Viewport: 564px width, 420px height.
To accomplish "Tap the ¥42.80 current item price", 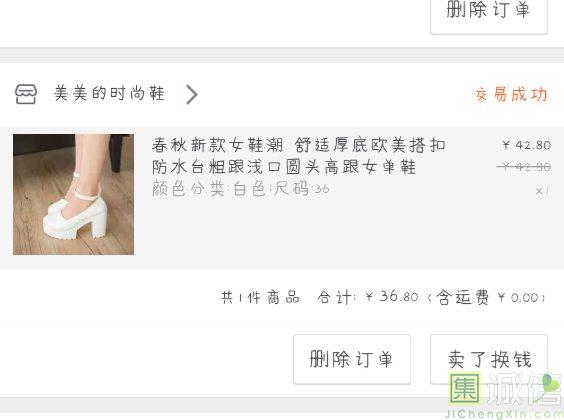I will (527, 145).
